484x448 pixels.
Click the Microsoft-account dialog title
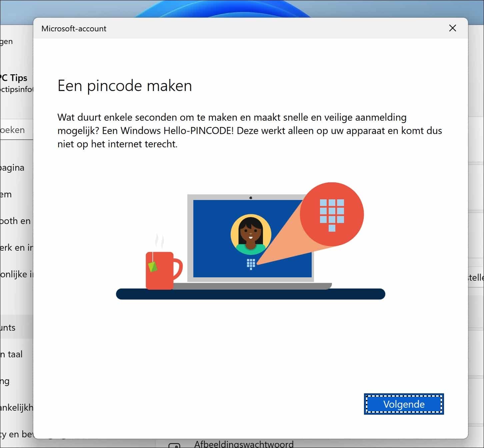click(74, 28)
